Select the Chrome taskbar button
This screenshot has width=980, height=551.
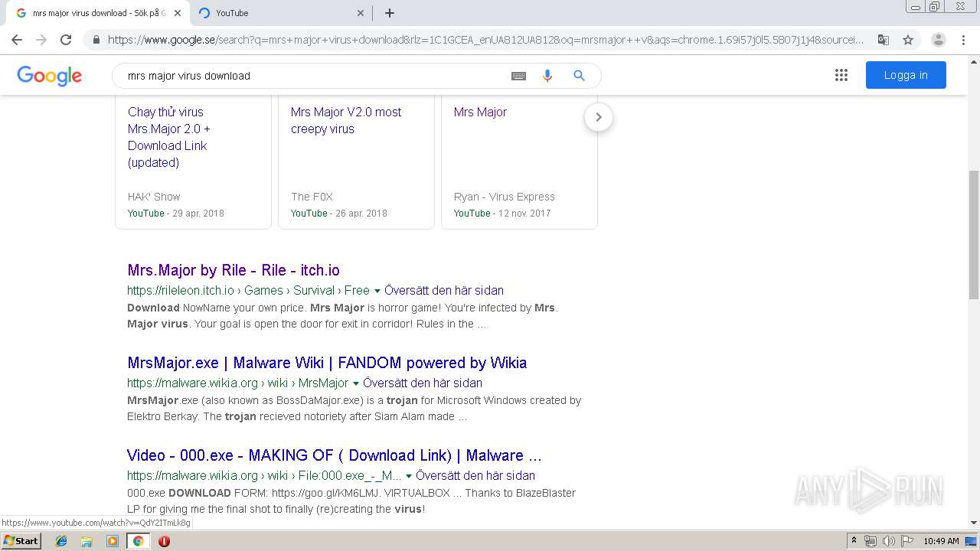139,541
